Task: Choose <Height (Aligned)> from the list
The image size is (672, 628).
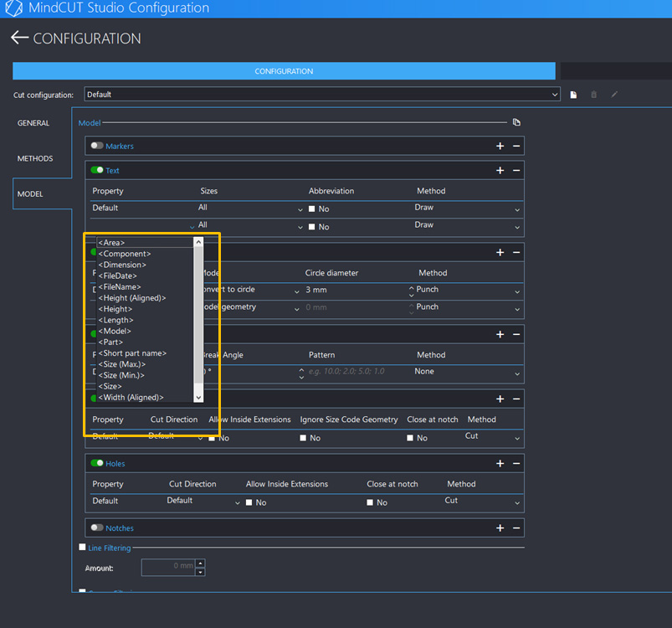Action: point(146,298)
